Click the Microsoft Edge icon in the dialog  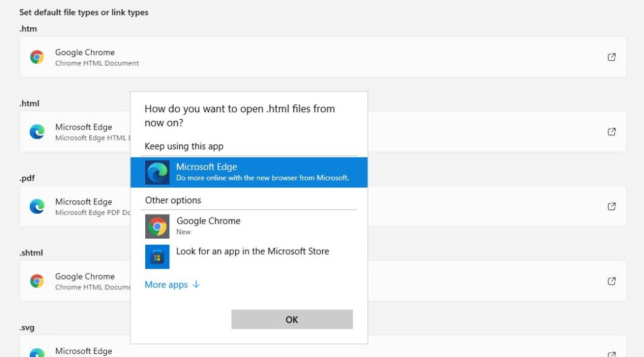coord(157,172)
